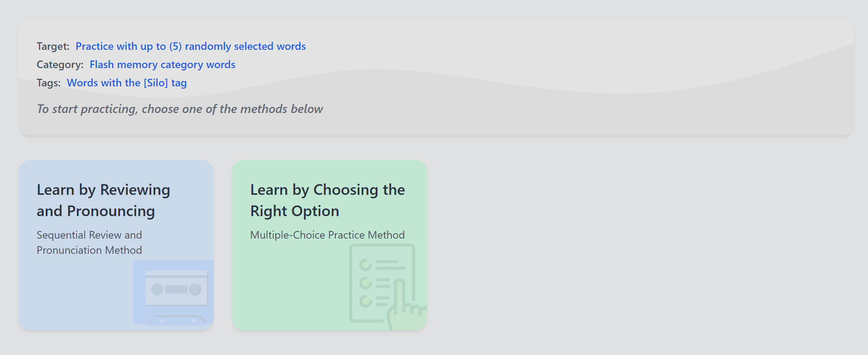Click the cassette's right reel circle

[195, 289]
